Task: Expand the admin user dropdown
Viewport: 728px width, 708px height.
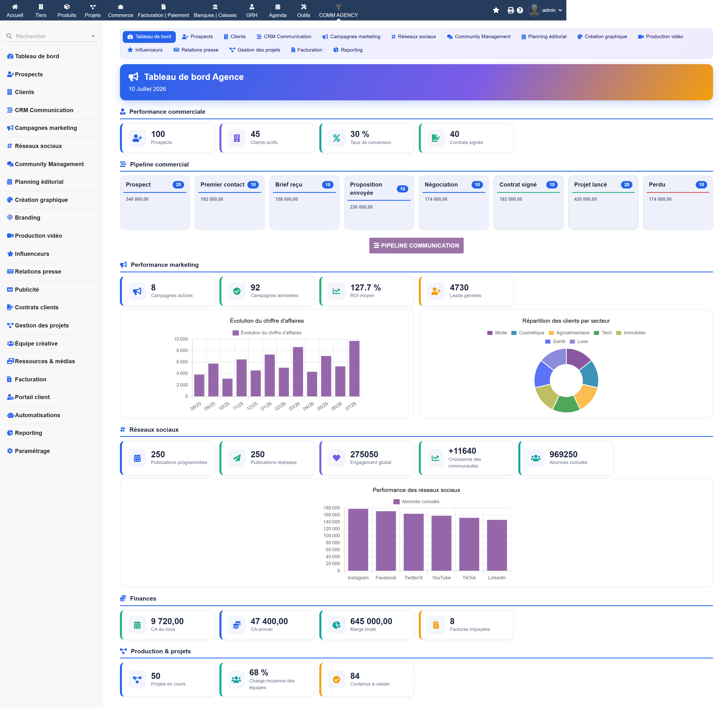Action: [x=546, y=10]
